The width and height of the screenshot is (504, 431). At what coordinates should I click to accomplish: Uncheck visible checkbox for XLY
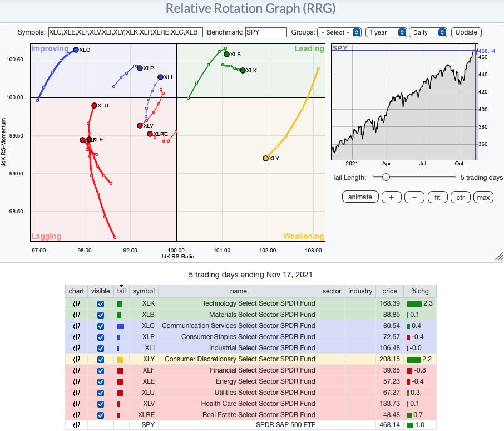coord(101,360)
